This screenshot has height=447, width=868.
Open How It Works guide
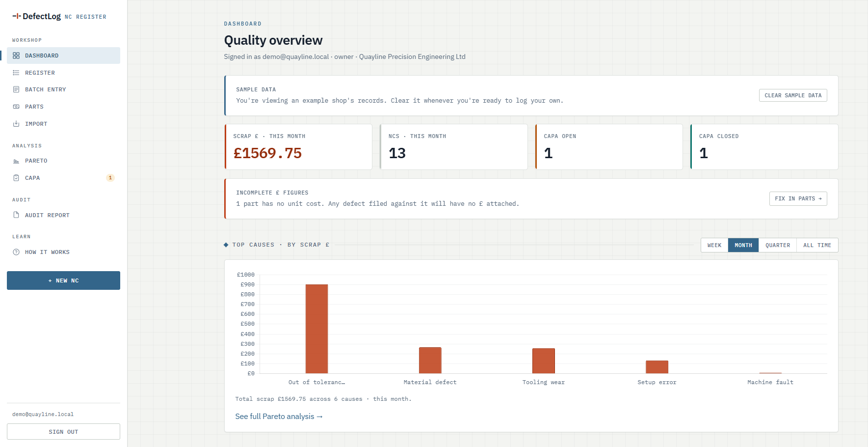[x=63, y=252]
